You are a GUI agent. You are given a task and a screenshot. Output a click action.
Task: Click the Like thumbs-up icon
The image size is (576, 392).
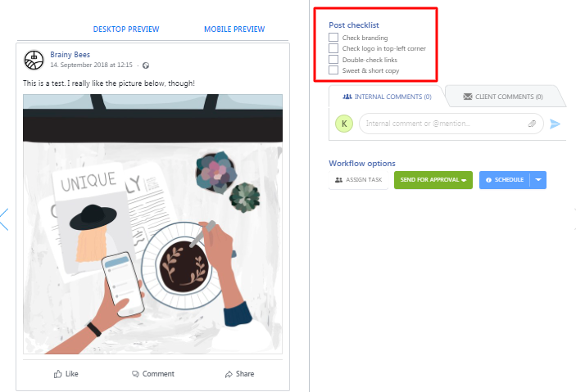[57, 374]
